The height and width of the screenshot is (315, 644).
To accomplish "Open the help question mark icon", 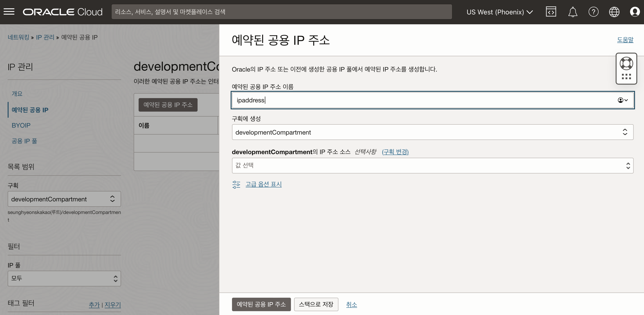I will tap(593, 12).
